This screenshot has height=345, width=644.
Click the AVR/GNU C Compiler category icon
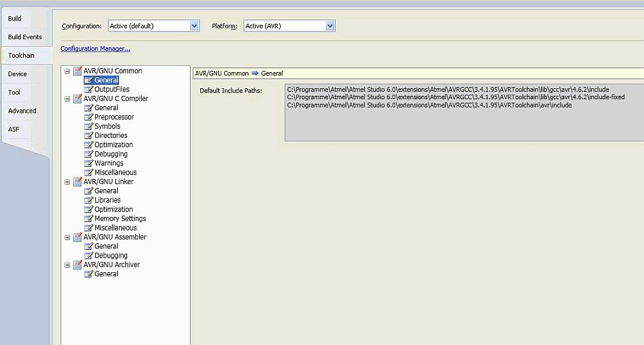[x=78, y=98]
